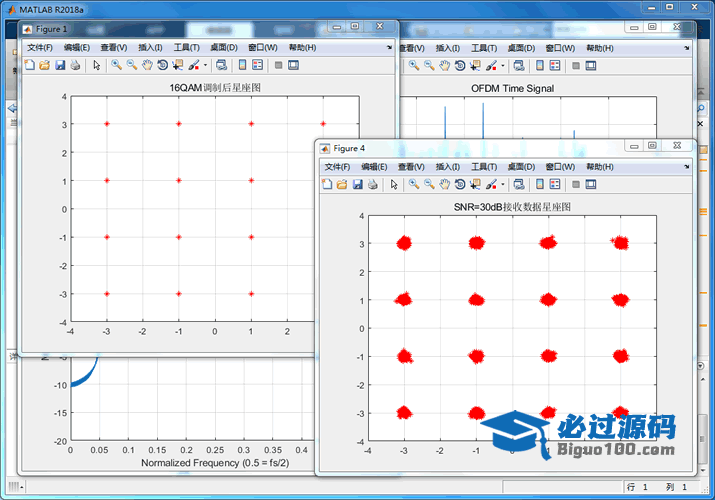Toggle Insert Colorbar in Figure 1 toolbar

pos(241,65)
